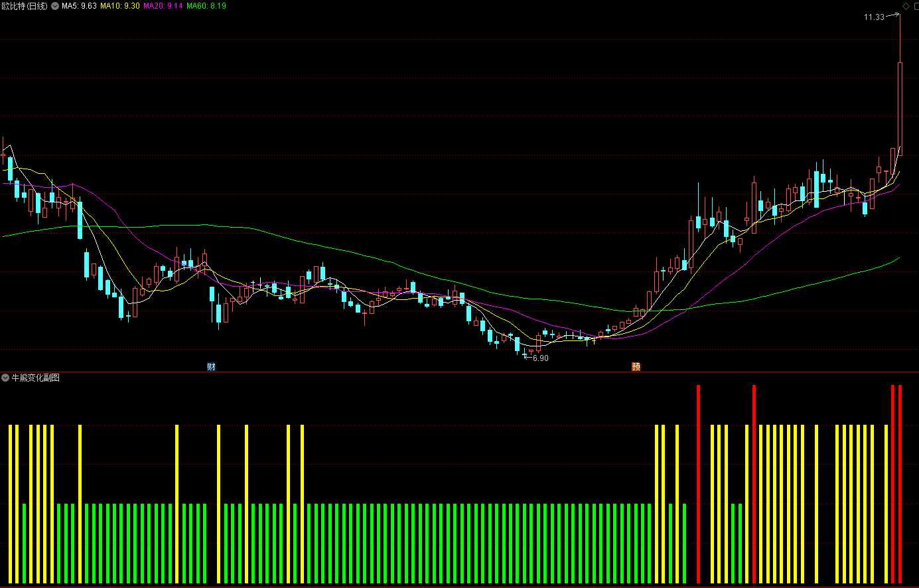The image size is (919, 588).
Task: Click the arrow pointing to the 11.33 high
Action: click(892, 15)
